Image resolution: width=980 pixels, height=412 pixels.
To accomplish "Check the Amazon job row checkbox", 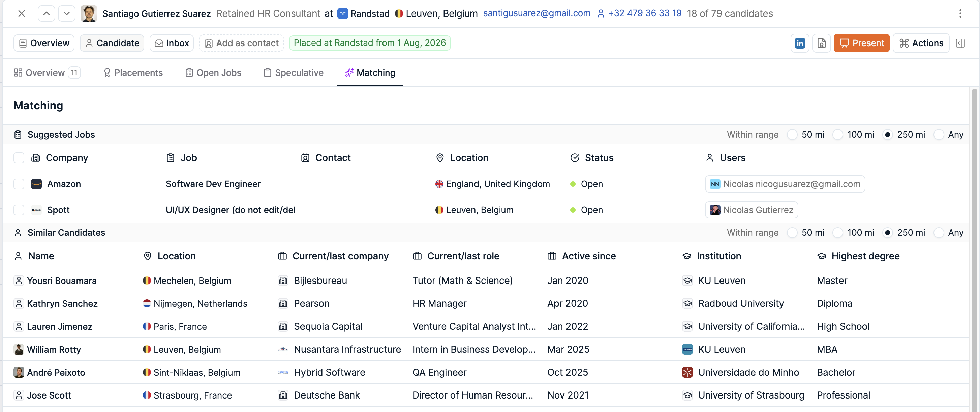I will pyautogui.click(x=19, y=184).
